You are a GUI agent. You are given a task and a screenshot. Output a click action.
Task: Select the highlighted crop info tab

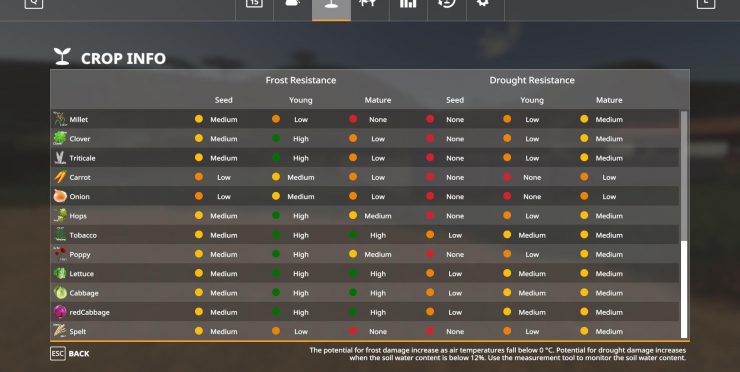coord(331,9)
